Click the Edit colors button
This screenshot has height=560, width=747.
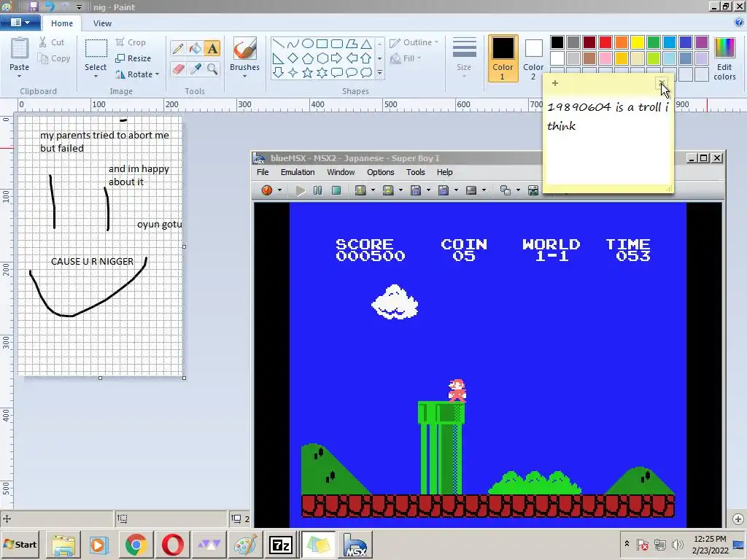click(x=724, y=58)
